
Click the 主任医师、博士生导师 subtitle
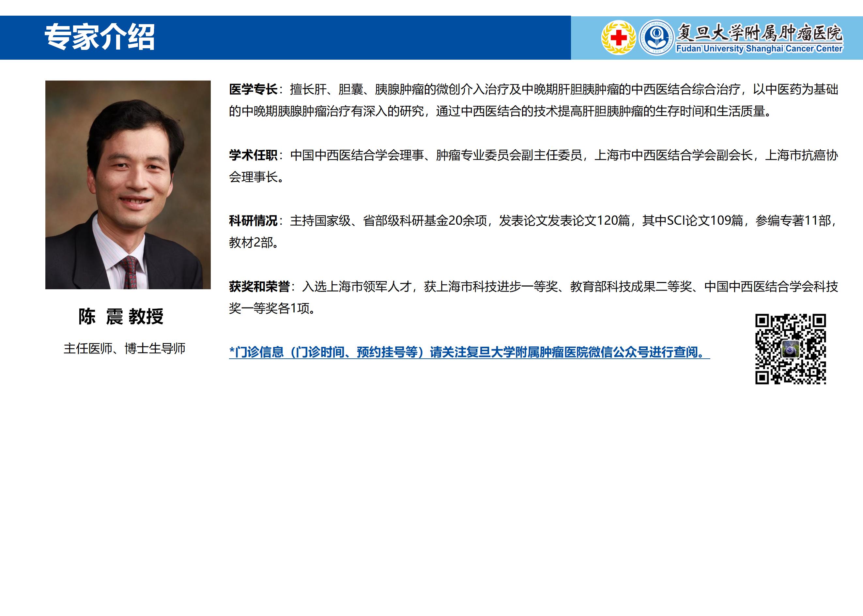click(125, 348)
